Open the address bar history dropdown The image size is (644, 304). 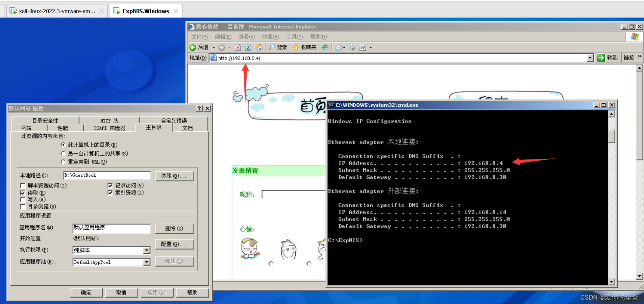(590, 58)
